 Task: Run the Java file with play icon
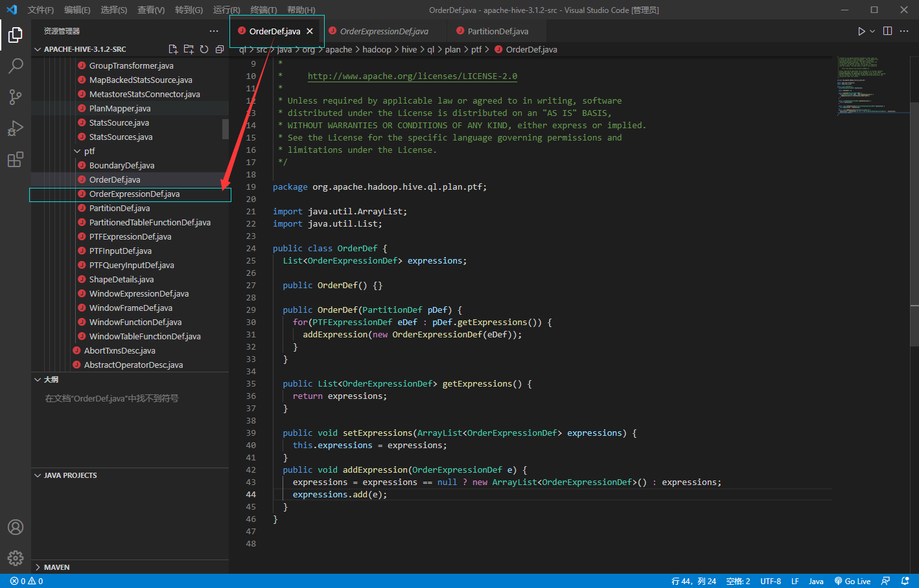(x=861, y=31)
